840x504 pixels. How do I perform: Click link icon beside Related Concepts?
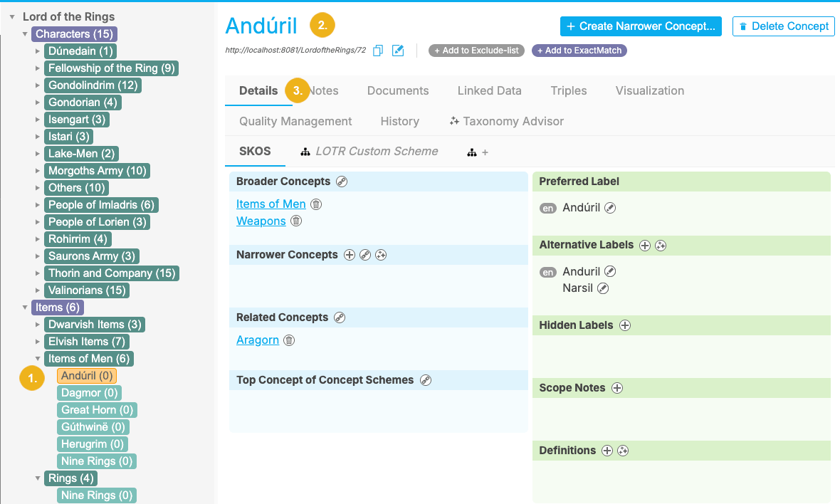pyautogui.click(x=340, y=317)
